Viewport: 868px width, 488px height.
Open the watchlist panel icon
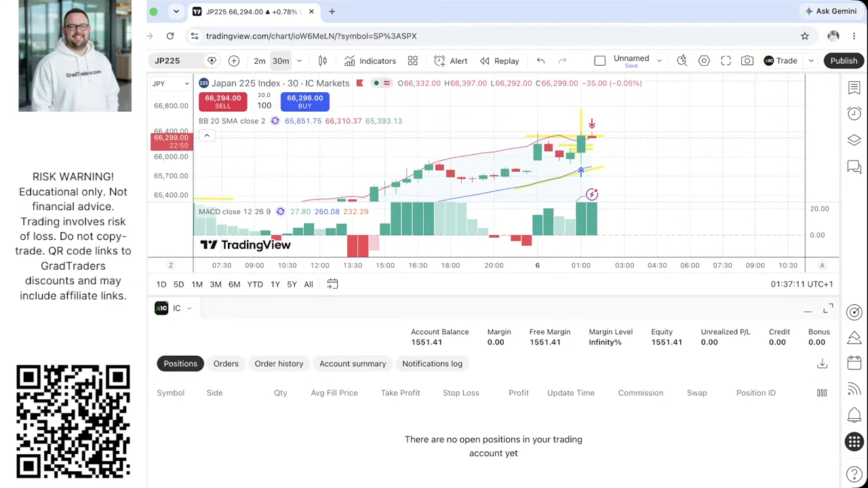854,88
